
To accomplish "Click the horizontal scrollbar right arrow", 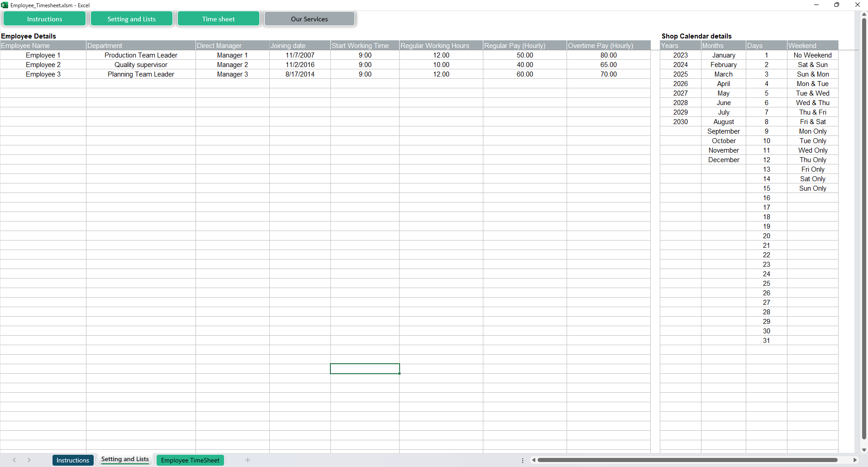I will click(855, 460).
